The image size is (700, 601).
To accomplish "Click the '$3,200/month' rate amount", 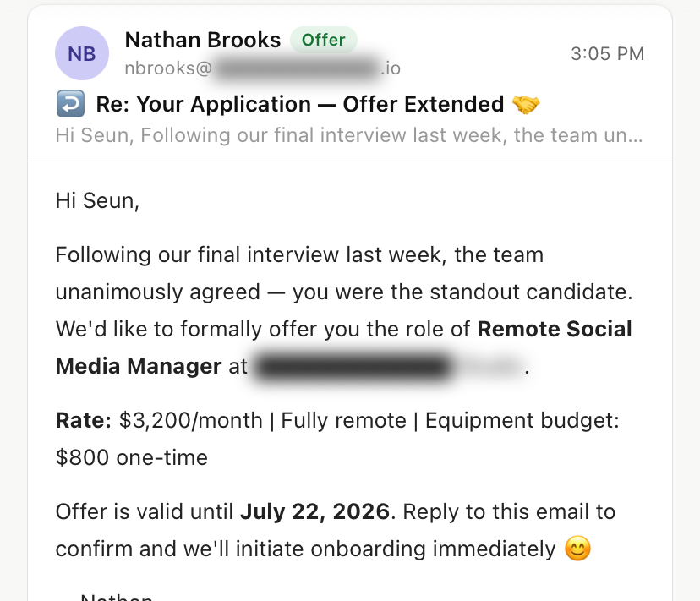I will click(190, 420).
